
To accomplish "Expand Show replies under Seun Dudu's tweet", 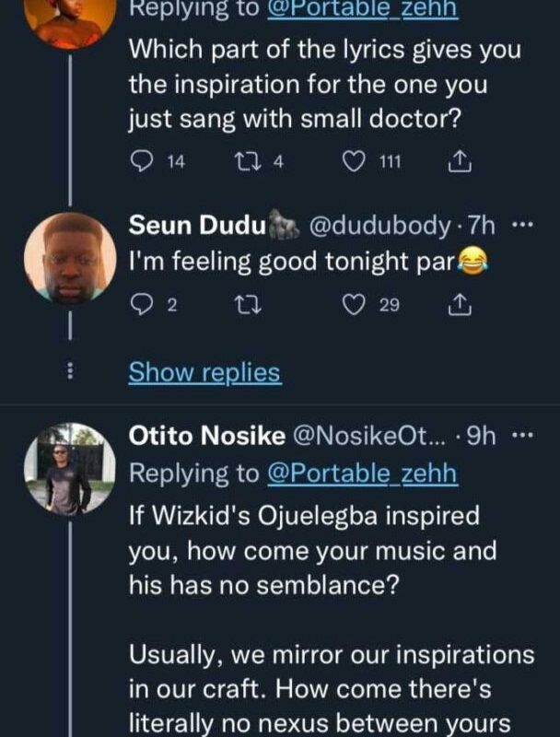I will pos(204,372).
